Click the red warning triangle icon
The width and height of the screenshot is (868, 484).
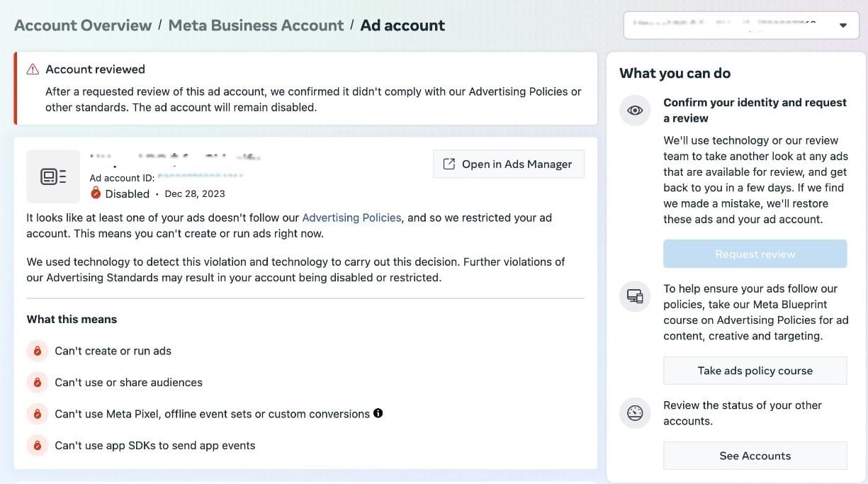point(33,69)
